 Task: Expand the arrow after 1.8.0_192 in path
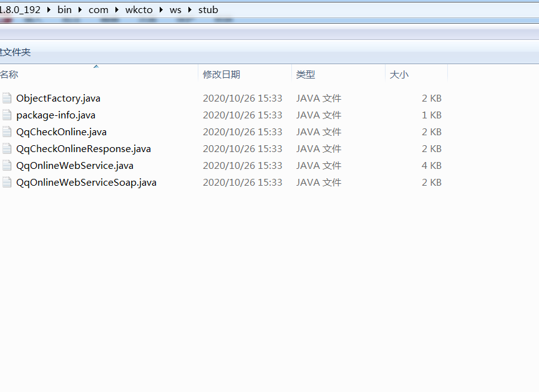(49, 10)
